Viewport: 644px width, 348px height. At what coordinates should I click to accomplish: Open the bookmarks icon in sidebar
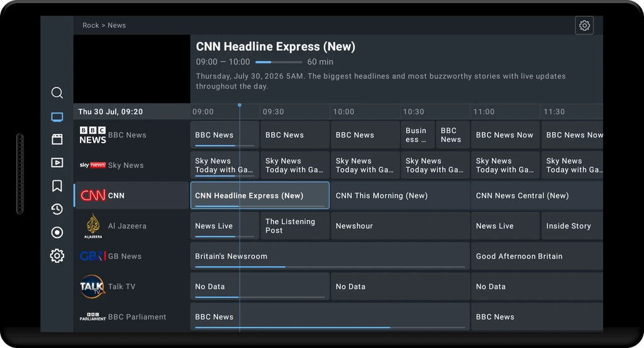point(57,186)
